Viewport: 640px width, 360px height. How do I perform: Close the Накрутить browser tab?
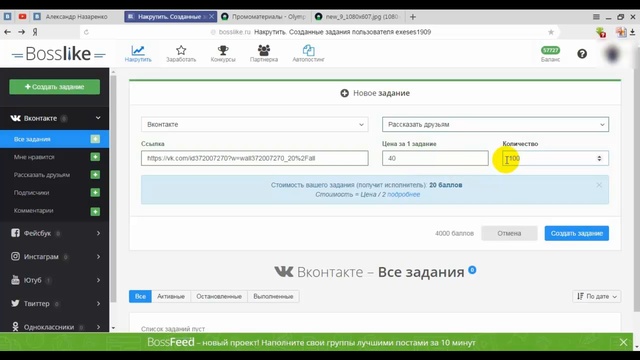tap(211, 17)
